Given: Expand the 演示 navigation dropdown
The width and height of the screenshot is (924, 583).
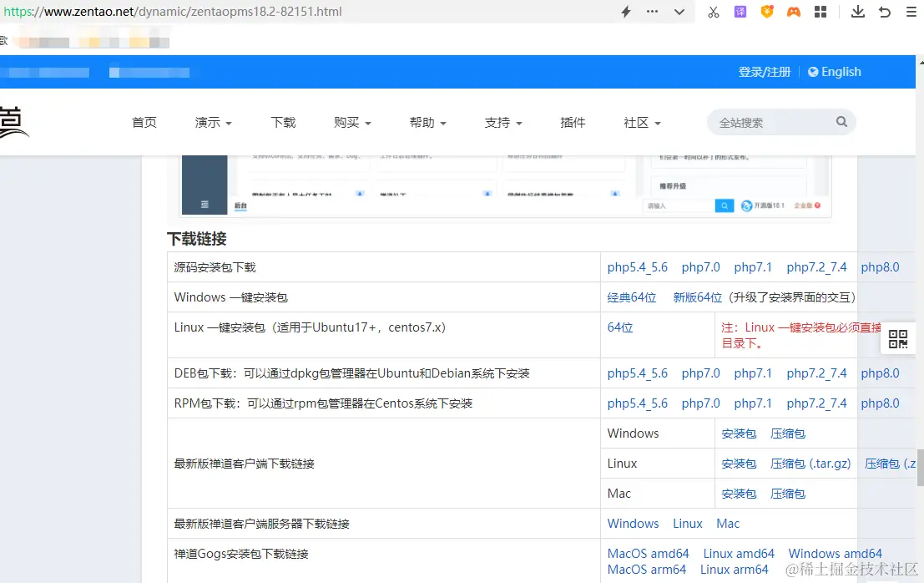Looking at the screenshot, I should (214, 123).
